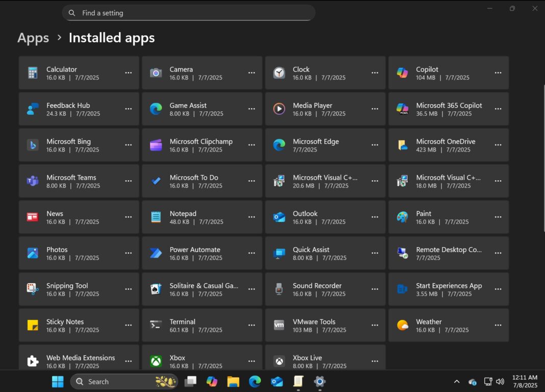Open the options menu for VMware Tools

[x=375, y=325]
